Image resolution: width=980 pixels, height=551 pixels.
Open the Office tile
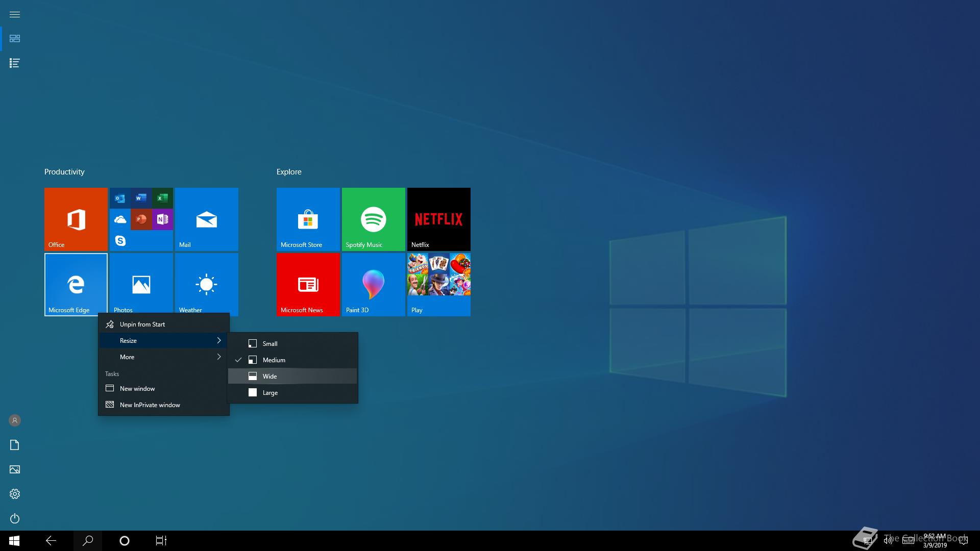(x=76, y=219)
